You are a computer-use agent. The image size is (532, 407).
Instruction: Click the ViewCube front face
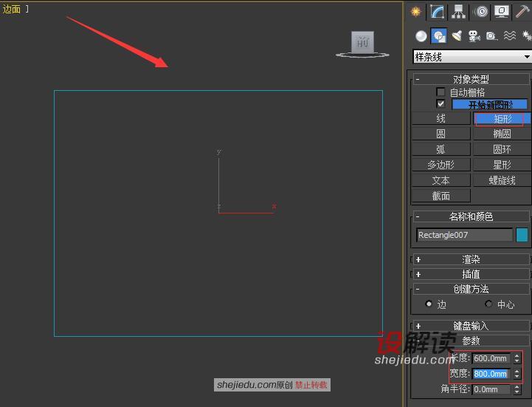click(x=362, y=41)
